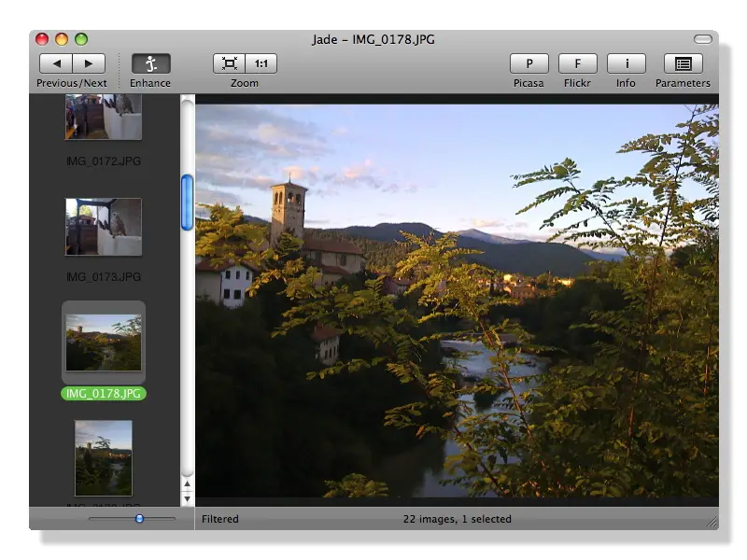Click the main image preview
747x560 pixels.
coord(457,301)
